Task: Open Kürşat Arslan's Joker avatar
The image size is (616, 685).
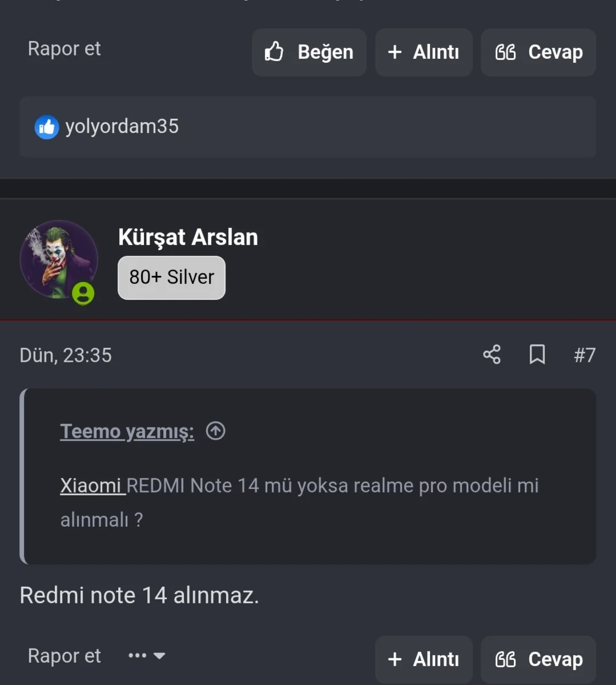Action: [x=59, y=259]
